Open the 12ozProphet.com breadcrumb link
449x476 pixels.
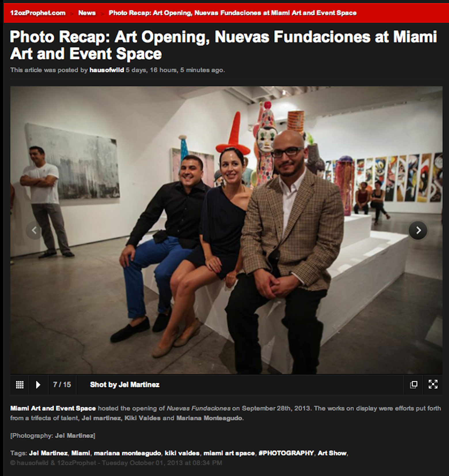pyautogui.click(x=38, y=13)
